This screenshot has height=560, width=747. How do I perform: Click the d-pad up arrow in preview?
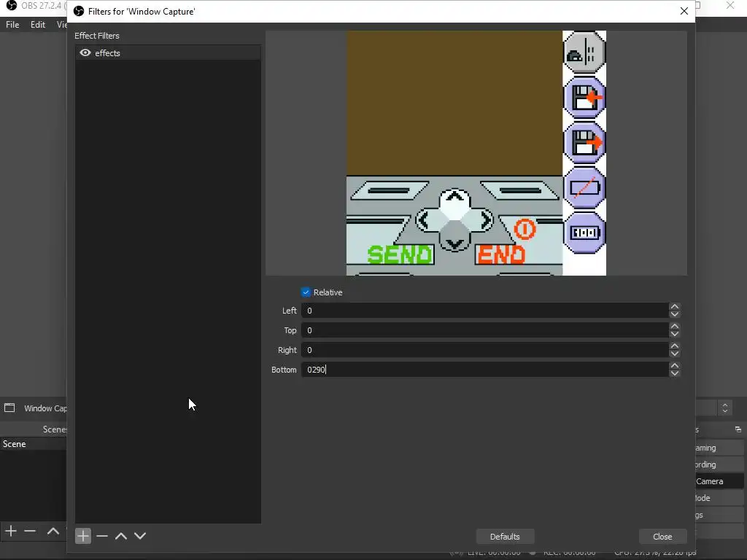point(455,195)
